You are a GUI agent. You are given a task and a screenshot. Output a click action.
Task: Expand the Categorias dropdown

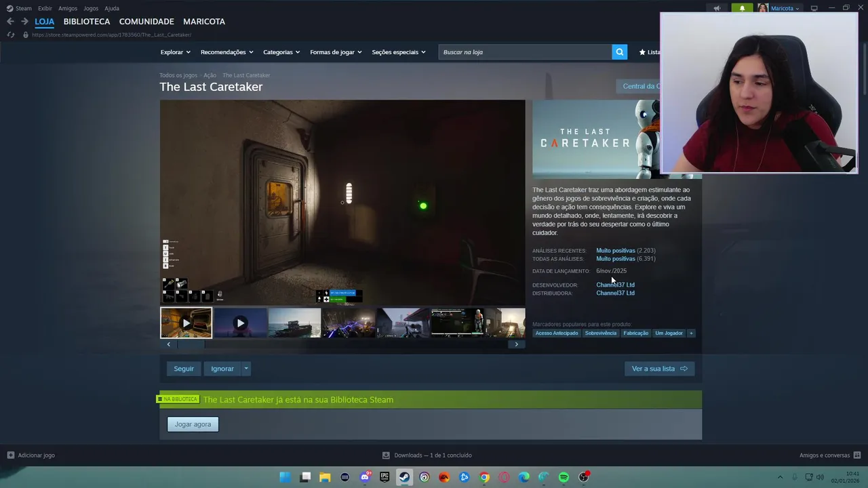[282, 52]
